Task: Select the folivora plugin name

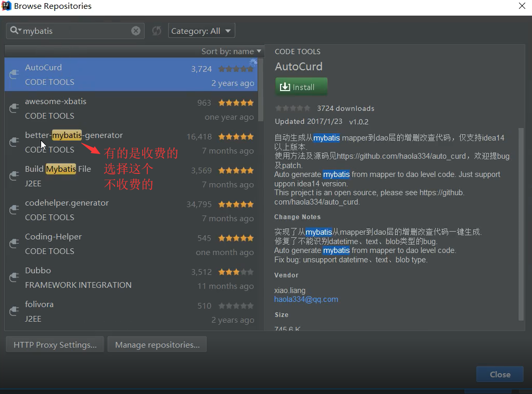Action: pyautogui.click(x=40, y=304)
